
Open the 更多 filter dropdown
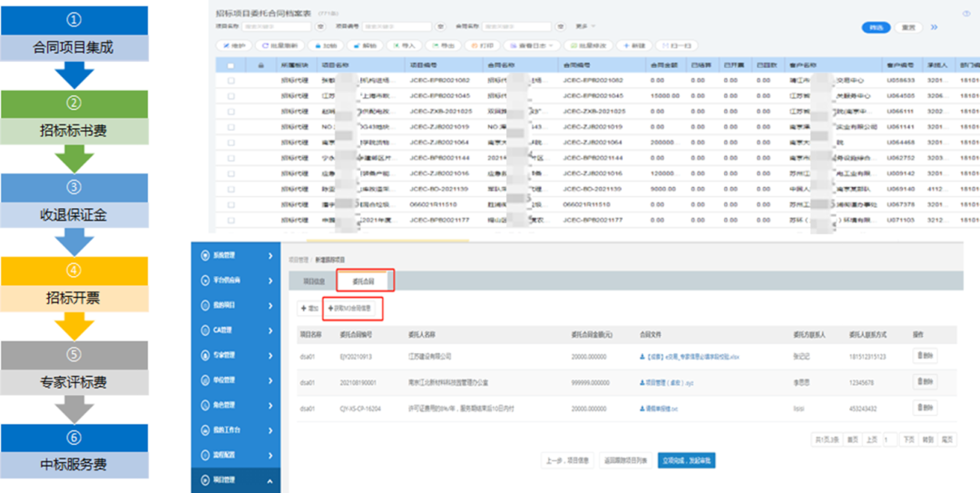583,27
